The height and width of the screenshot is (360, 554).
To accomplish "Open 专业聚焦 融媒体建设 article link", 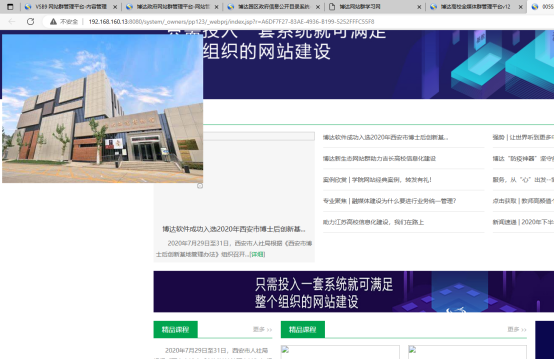I will (x=389, y=201).
